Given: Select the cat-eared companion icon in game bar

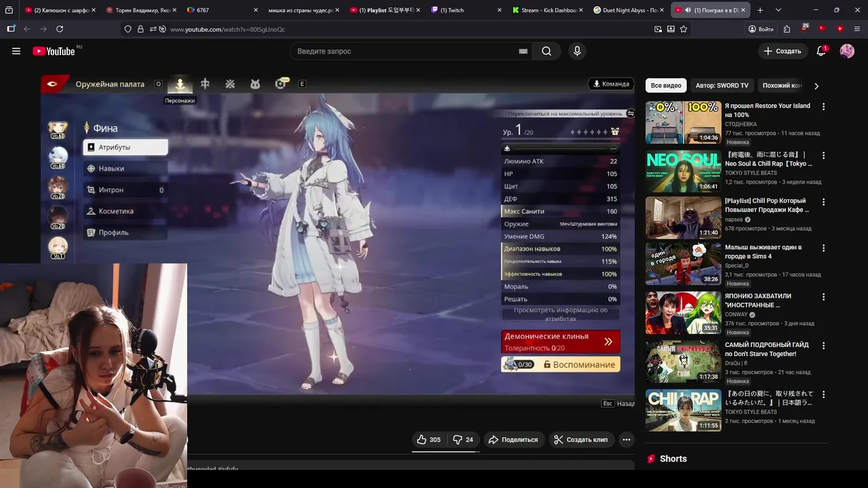Looking at the screenshot, I should click(255, 84).
